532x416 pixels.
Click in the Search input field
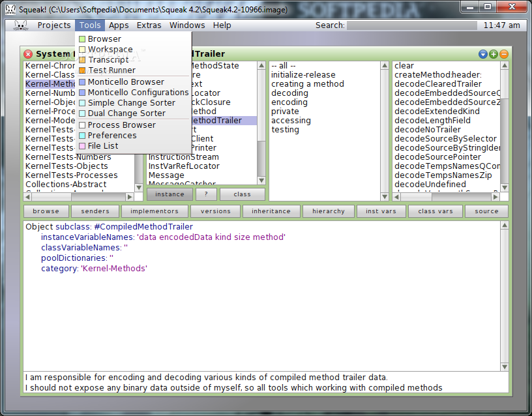click(x=412, y=25)
